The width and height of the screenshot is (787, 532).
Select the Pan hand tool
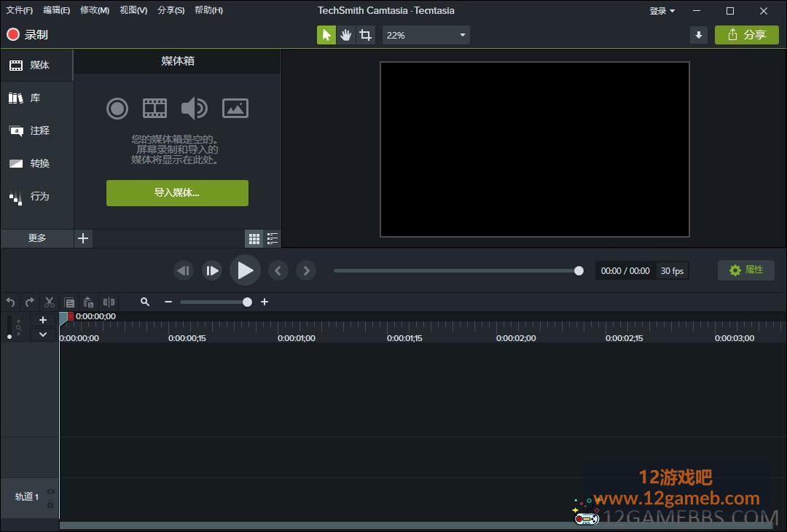(346, 35)
